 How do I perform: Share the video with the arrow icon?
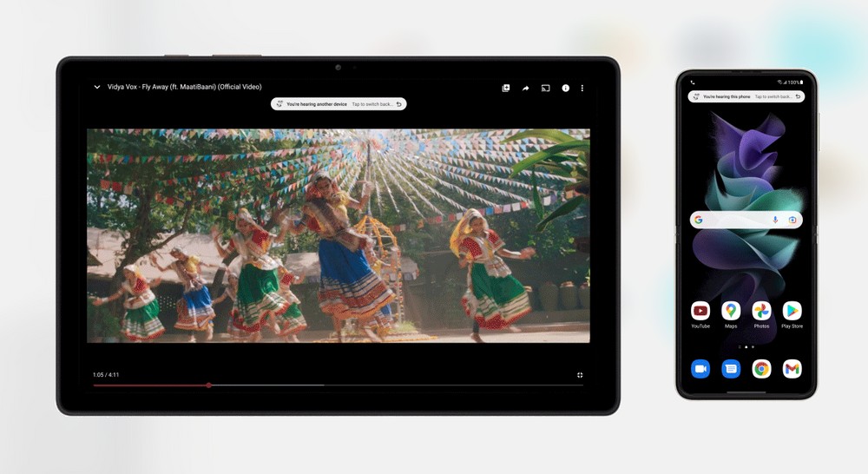coord(525,88)
